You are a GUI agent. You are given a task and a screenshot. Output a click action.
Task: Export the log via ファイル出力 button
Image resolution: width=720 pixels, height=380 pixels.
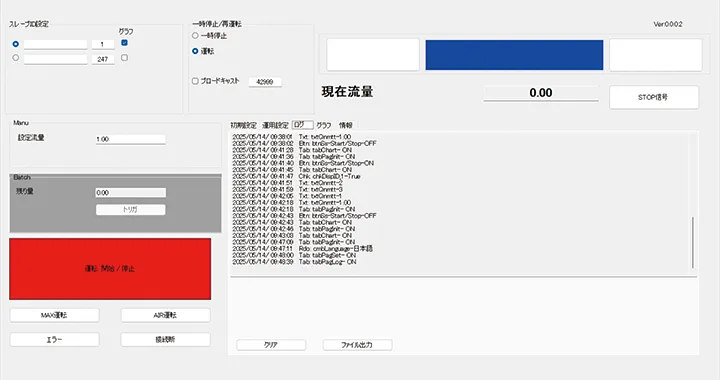pos(357,345)
